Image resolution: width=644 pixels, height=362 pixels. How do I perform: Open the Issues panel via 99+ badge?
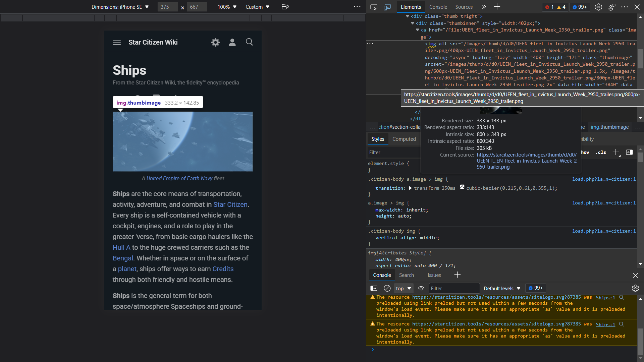click(579, 7)
